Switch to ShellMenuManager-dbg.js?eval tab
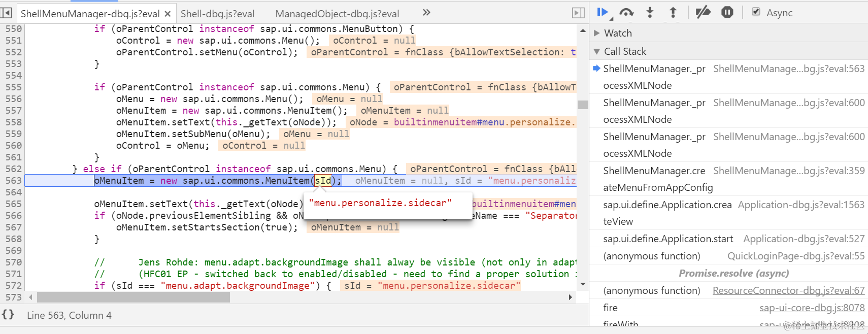Viewport: 868px width, 334px height. point(90,14)
